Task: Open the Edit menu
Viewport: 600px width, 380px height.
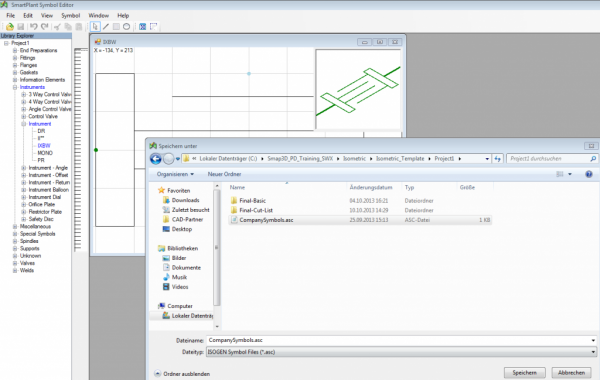Action: (x=28, y=16)
